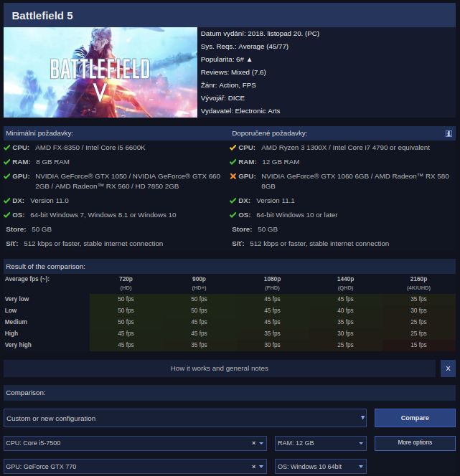Click the Minimální požadavky heading

click(39, 133)
